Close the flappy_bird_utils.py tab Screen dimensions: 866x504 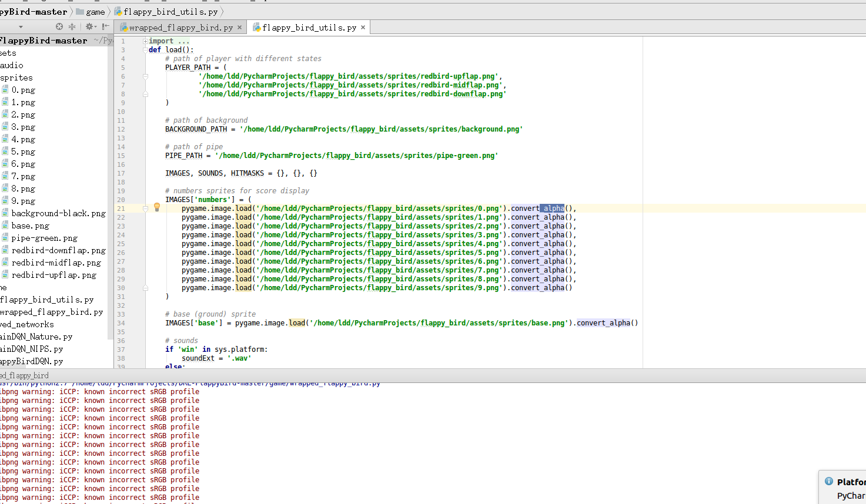[x=363, y=28]
